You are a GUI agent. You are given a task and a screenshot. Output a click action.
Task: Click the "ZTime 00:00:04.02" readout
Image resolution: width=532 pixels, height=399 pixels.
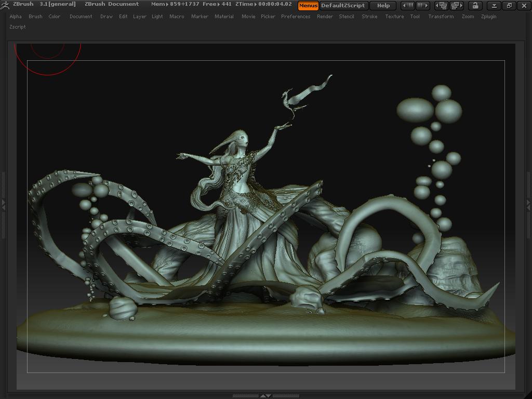tap(263, 4)
